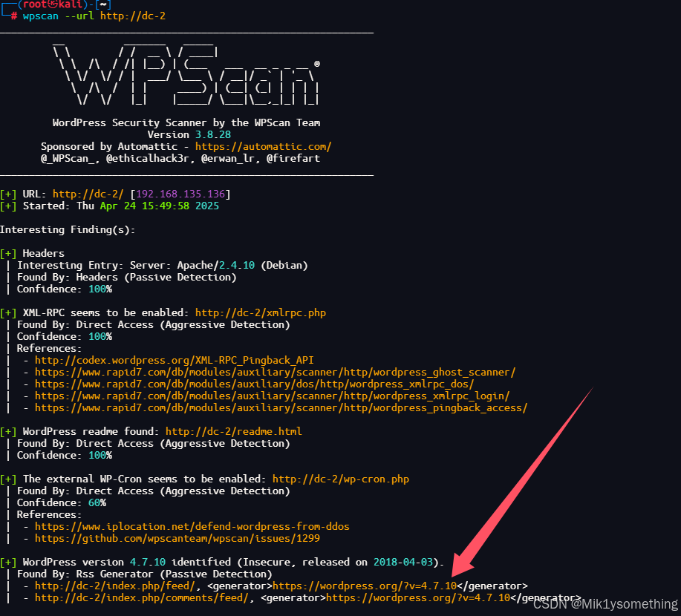Open the codex XML-RPC_Pingback_API reference link
Viewport: 681px width, 616px height.
tap(175, 360)
